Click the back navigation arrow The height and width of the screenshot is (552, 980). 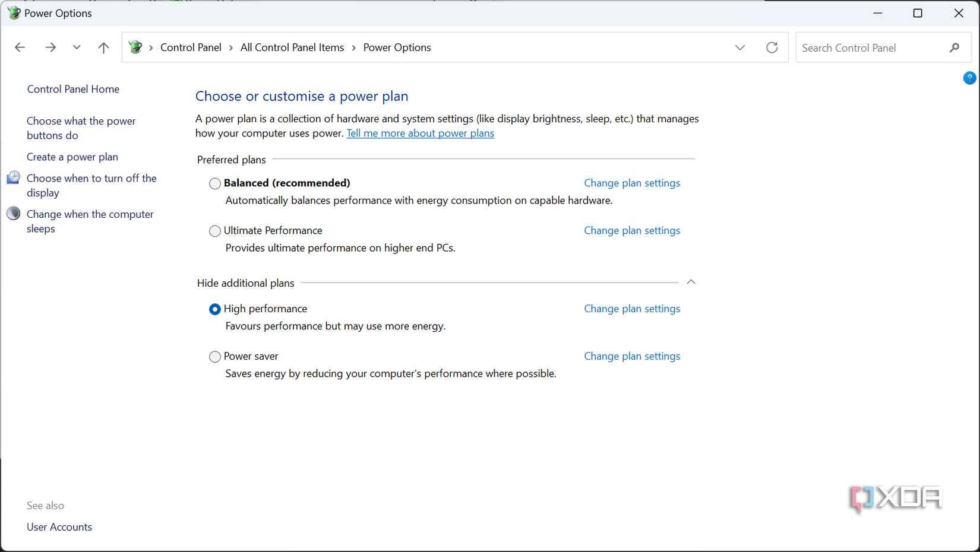pyautogui.click(x=20, y=47)
